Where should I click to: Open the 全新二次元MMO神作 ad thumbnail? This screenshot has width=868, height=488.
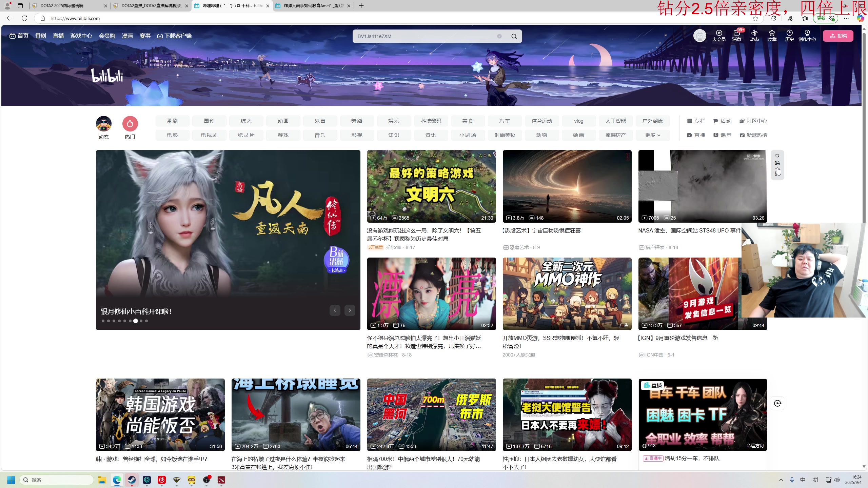pyautogui.click(x=567, y=294)
